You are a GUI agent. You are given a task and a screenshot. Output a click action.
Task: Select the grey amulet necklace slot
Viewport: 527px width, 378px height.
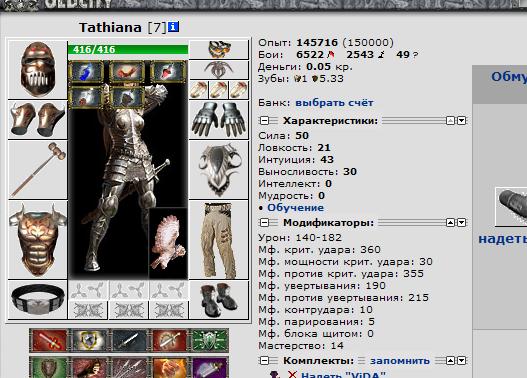pos(219,70)
